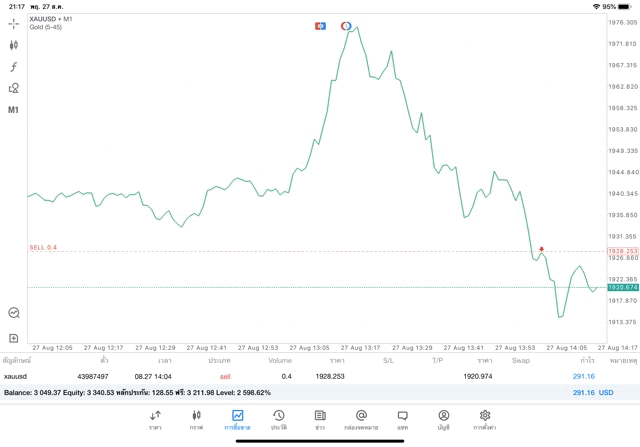Open the News tab in bottom bar
The height and width of the screenshot is (447, 640).
319,419
